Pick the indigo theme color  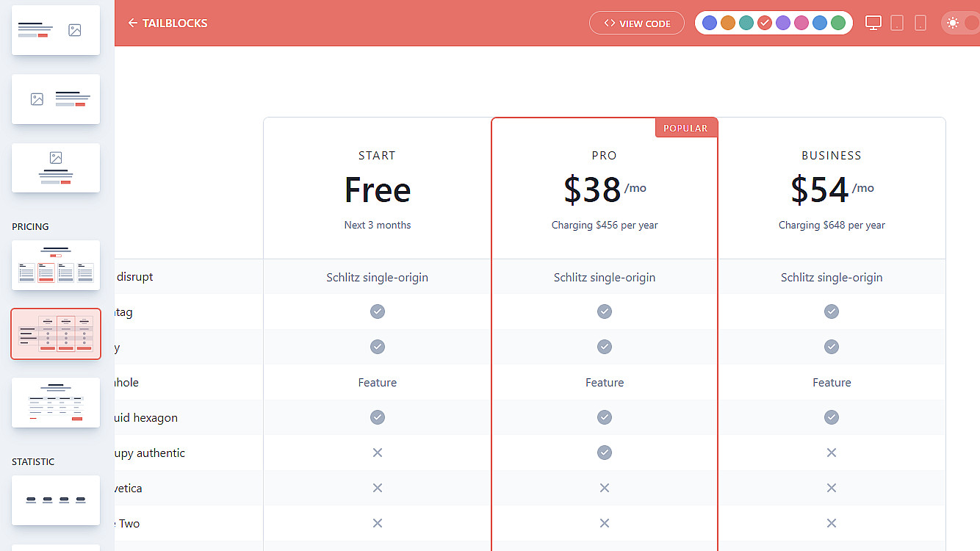tap(709, 23)
